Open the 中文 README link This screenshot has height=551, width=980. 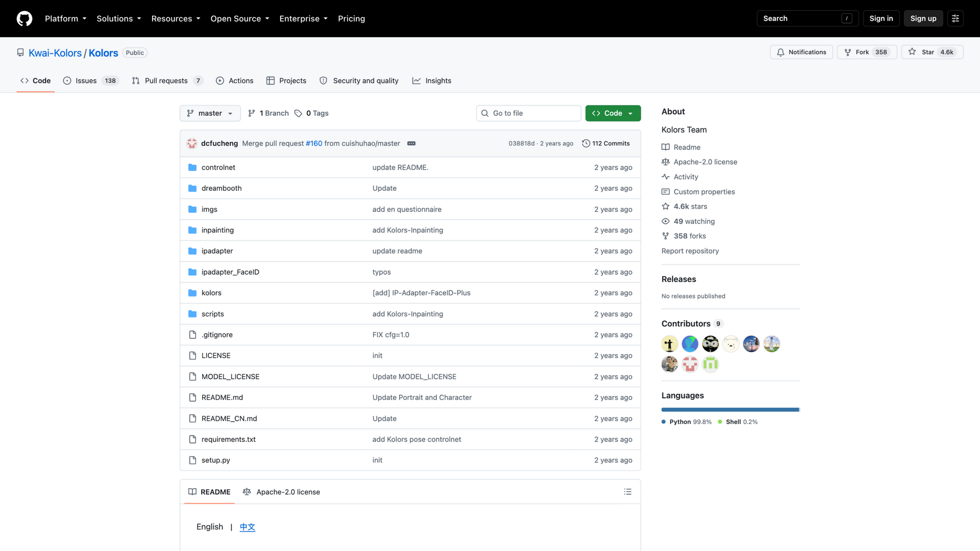(248, 527)
